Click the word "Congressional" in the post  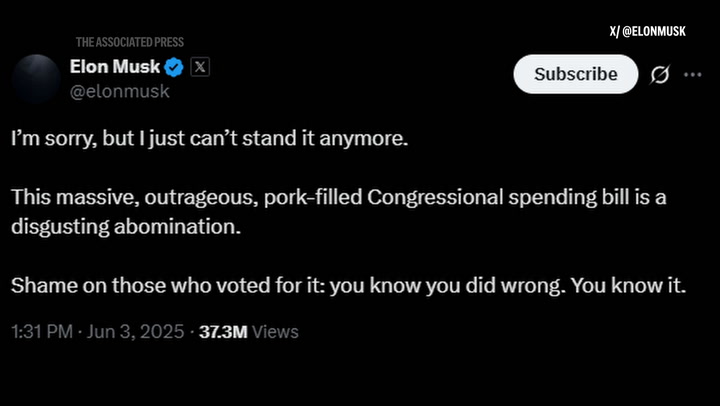click(x=435, y=197)
